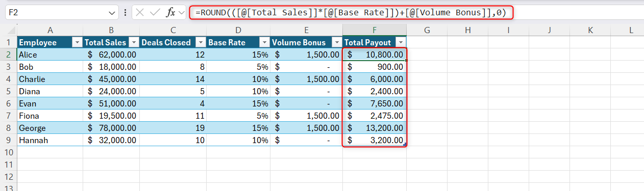Select Charlie's deals closed value 14

[x=173, y=79]
